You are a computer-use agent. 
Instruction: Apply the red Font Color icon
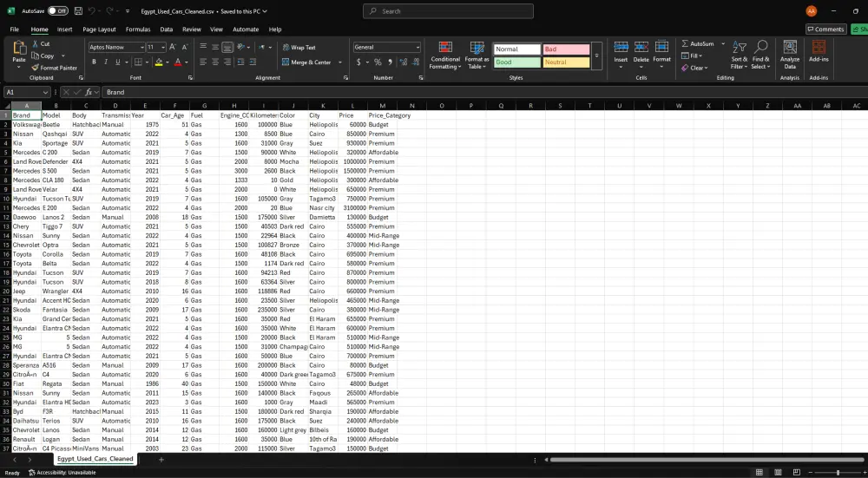pos(178,62)
